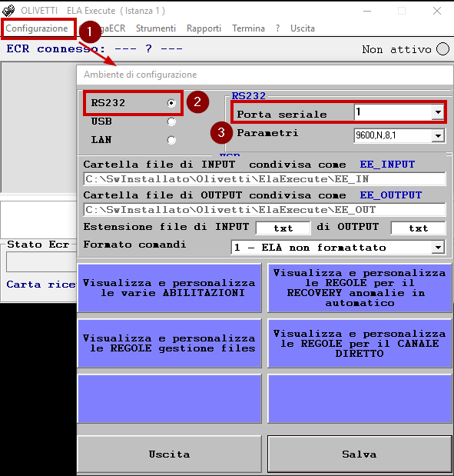Open the Rapporti menu
This screenshot has height=476, width=454.
204,28
